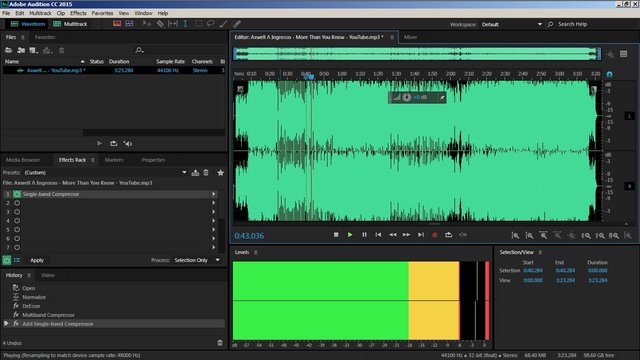The width and height of the screenshot is (640, 360).
Task: Delete the selected file with trash icon
Action: [62, 51]
